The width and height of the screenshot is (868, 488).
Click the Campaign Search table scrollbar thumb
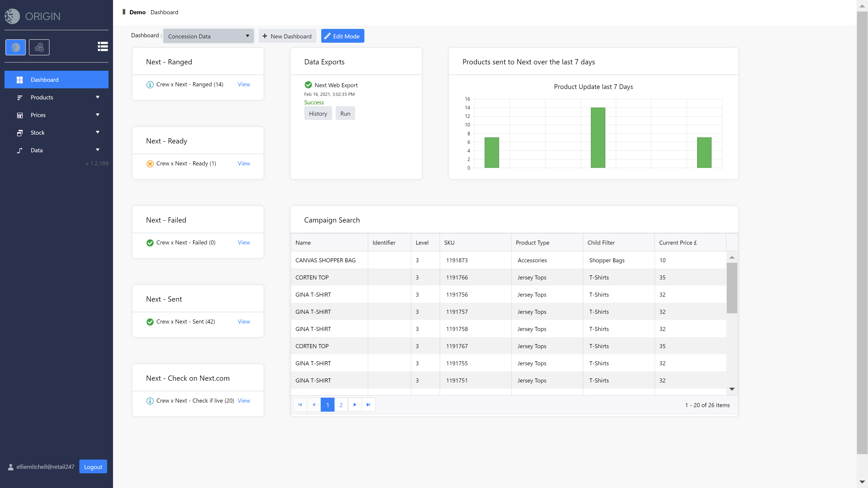(731, 288)
